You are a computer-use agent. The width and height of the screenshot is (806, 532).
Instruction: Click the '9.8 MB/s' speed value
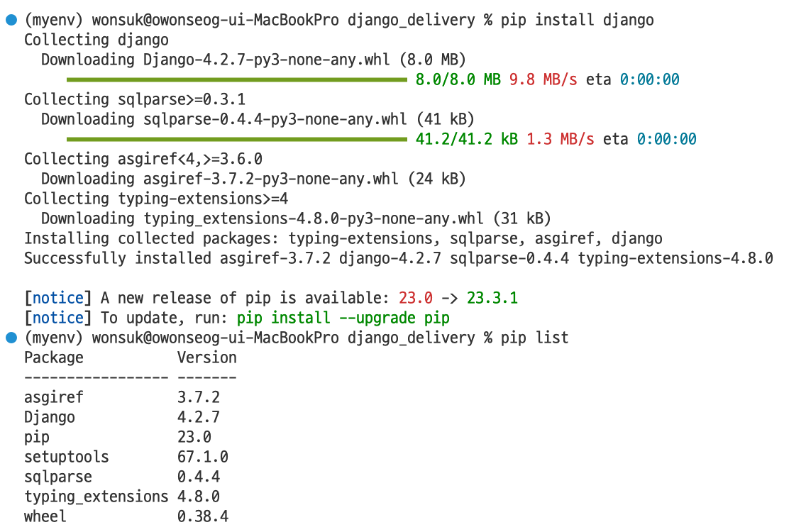point(543,79)
